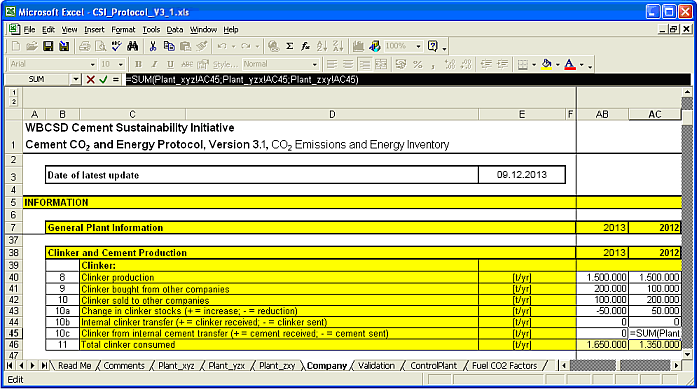Apply the red Font Color A
The height and width of the screenshot is (389, 697).
click(570, 64)
